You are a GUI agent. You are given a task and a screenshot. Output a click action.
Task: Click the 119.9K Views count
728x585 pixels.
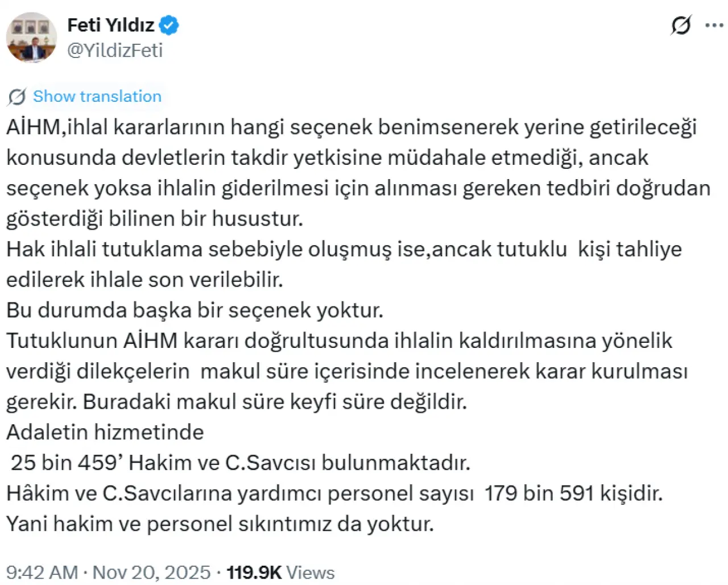click(280, 572)
